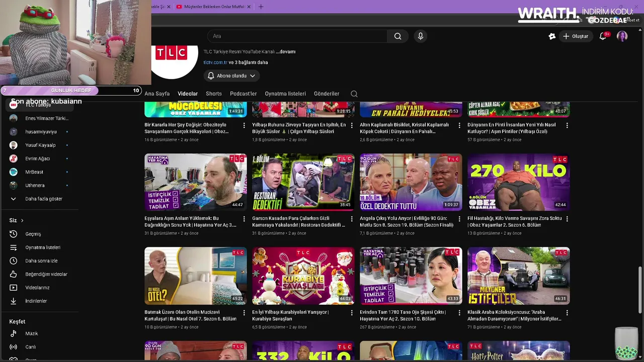The height and width of the screenshot is (362, 644).
Task: Open options for Klasik Araba Koleksiyoncusu video
Action: tap(567, 313)
